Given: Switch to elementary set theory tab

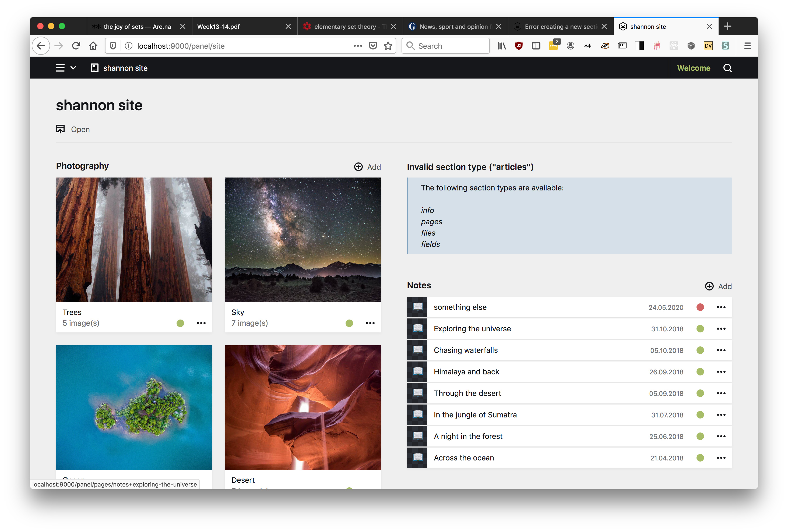Looking at the screenshot, I should [x=349, y=26].
